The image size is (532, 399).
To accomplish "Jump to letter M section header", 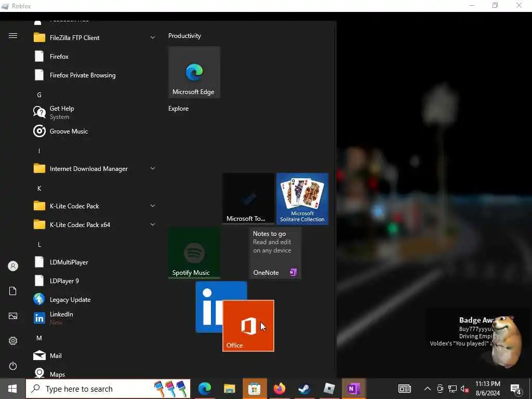I will [x=39, y=338].
